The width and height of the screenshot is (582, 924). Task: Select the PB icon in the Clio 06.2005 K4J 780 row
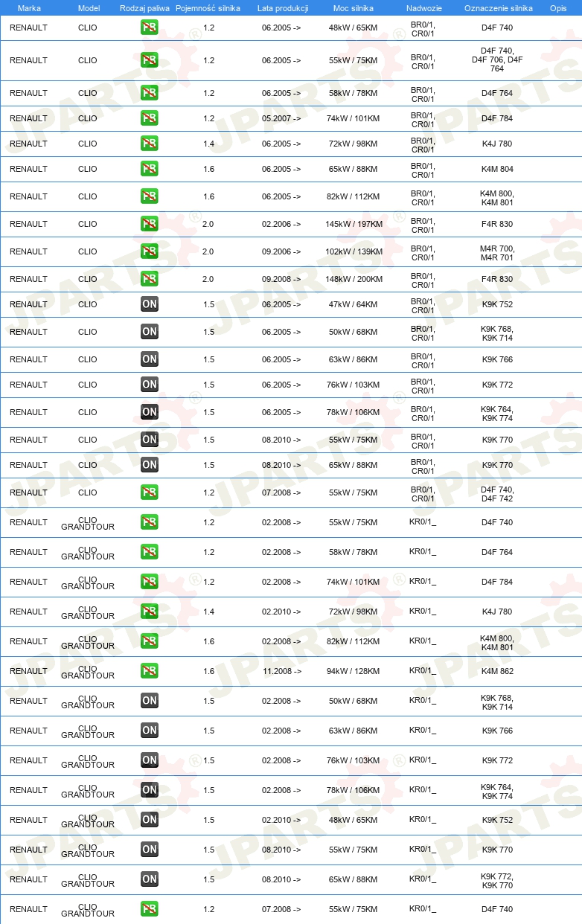[150, 144]
